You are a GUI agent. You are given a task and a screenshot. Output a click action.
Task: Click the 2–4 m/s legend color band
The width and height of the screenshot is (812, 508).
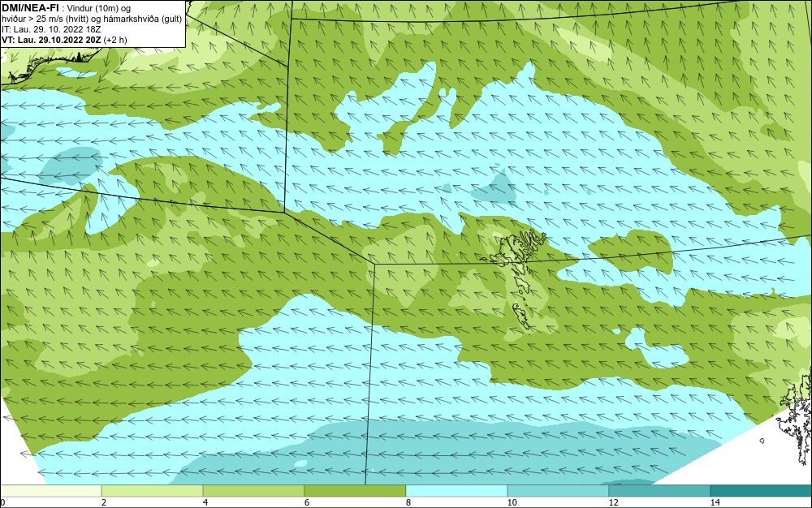click(x=153, y=491)
